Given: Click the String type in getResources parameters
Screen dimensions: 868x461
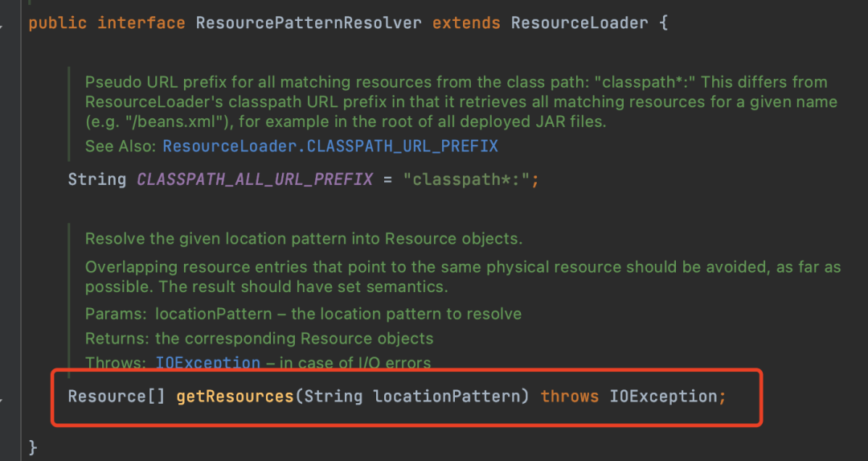Looking at the screenshot, I should (x=334, y=397).
